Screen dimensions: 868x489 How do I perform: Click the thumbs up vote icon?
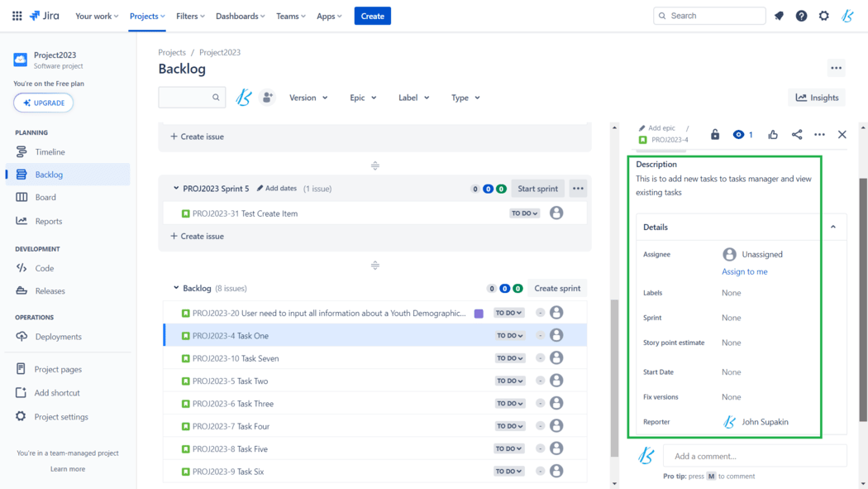773,135
